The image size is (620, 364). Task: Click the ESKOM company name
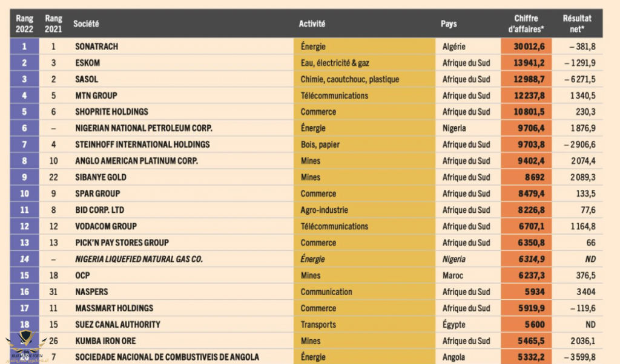pos(88,63)
